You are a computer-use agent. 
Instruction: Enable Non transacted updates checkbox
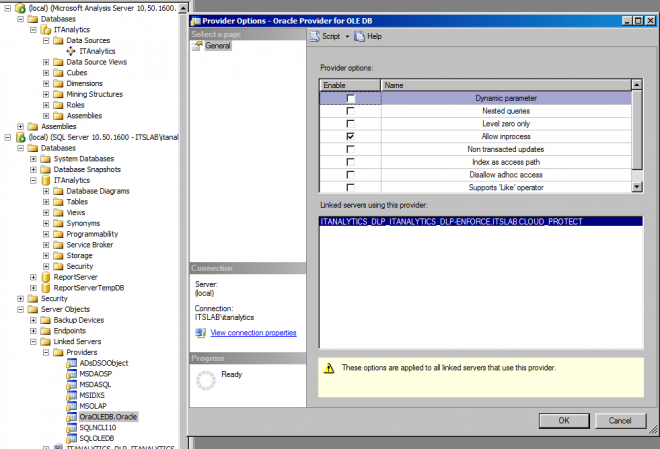tap(350, 149)
